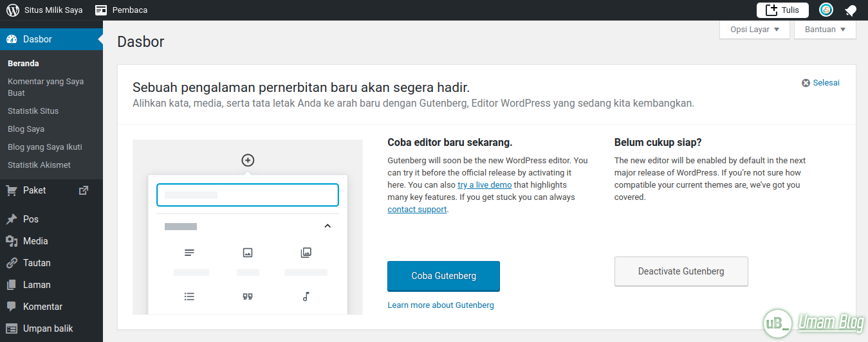Click the user avatar icon
This screenshot has height=342, width=868.
point(826,10)
